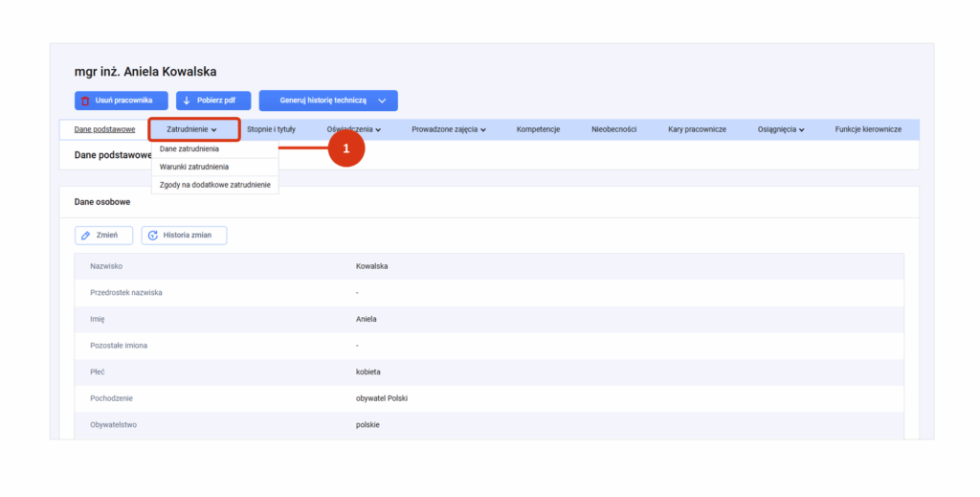Click the value obywatel Polski
This screenshot has height=497, width=980.
382,398
